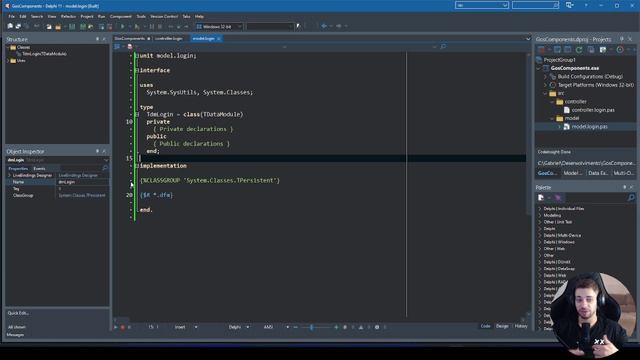Image resolution: width=640 pixels, height=360 pixels.
Task: Expand Modeling palette category
Action: 540,216
